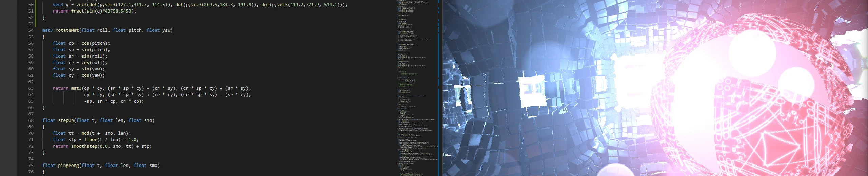Screen dimensions: 868x176
Task: Click line number 54 in the gutter
Action: coord(31,30)
